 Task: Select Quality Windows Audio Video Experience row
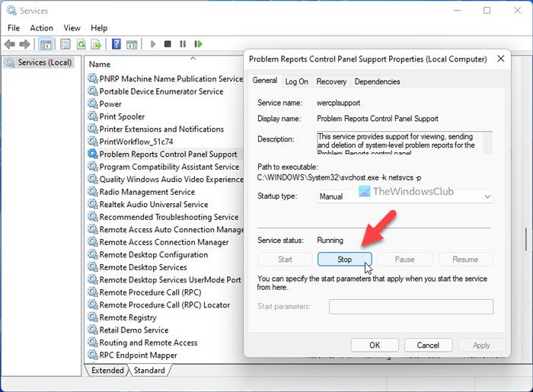165,180
